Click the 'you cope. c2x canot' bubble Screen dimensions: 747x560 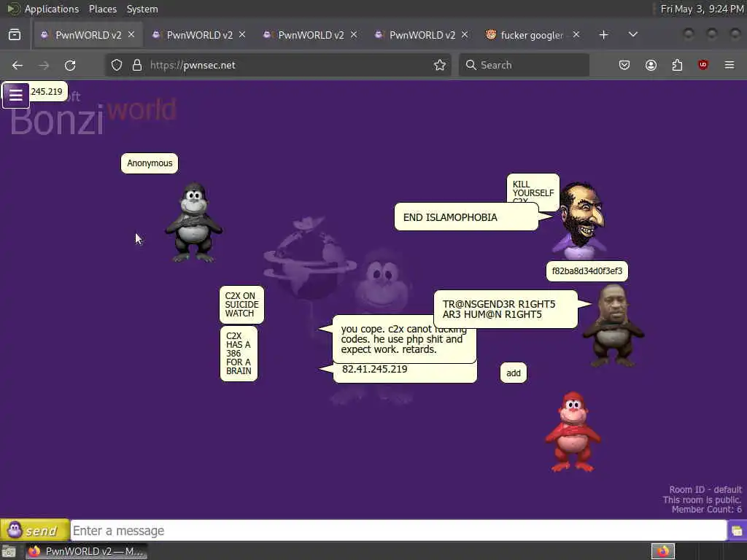(x=404, y=339)
